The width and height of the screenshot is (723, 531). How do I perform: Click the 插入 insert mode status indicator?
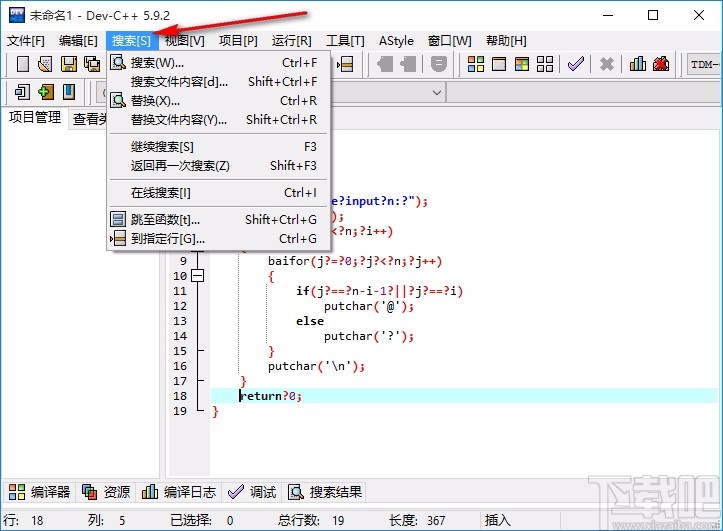click(x=498, y=520)
